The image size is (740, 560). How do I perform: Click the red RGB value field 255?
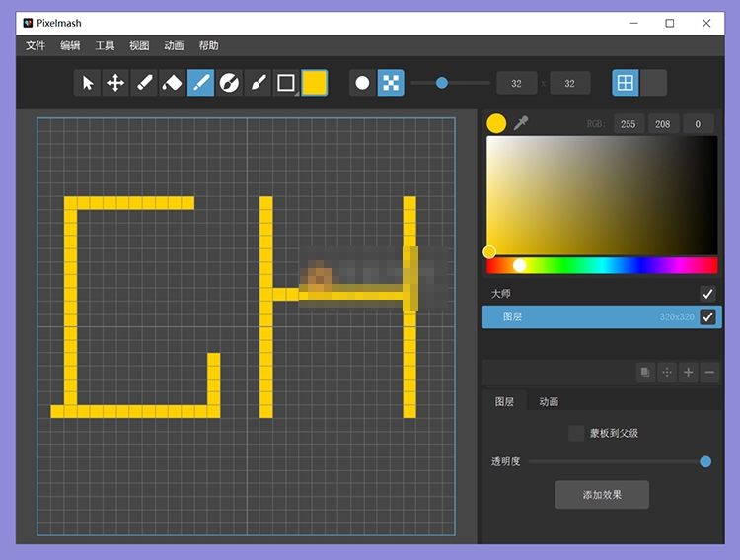628,123
